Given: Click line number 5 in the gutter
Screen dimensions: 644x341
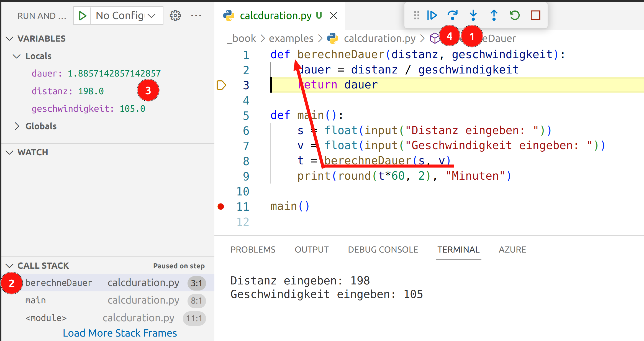Looking at the screenshot, I should [x=246, y=115].
